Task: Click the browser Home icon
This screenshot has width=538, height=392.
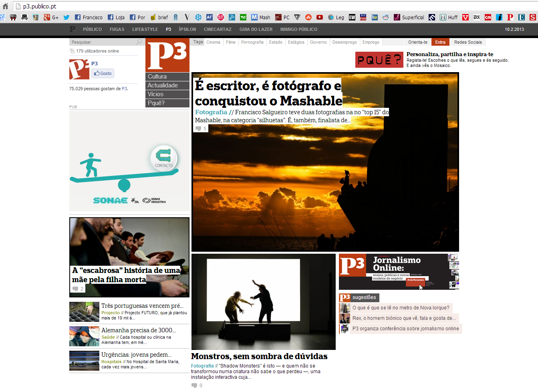Action: click(5, 6)
